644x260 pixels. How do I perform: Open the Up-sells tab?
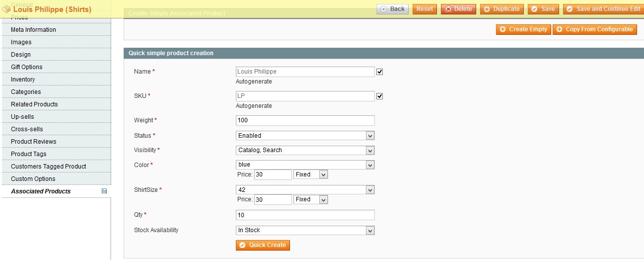point(56,117)
